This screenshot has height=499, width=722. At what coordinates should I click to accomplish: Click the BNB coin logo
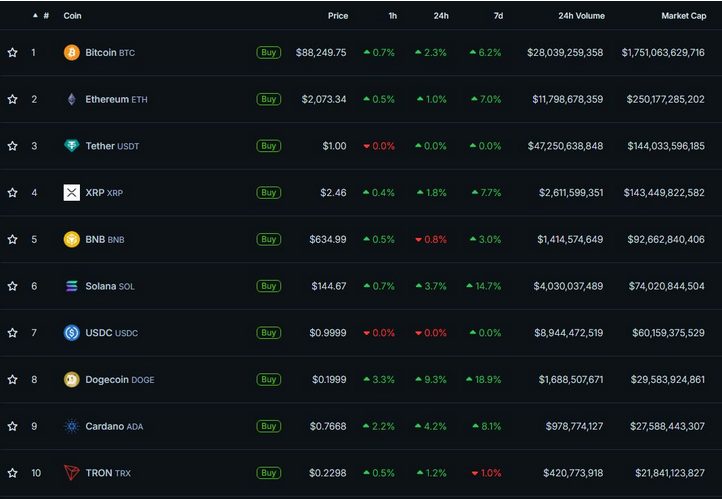[x=71, y=239]
